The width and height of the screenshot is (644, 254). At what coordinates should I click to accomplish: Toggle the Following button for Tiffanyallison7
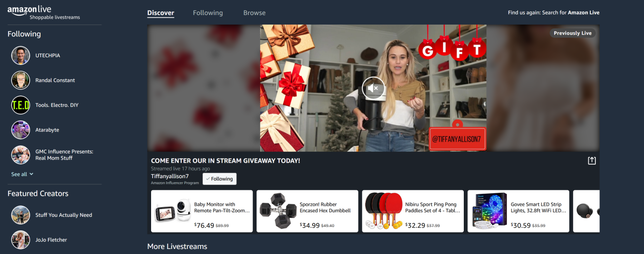coord(219,179)
